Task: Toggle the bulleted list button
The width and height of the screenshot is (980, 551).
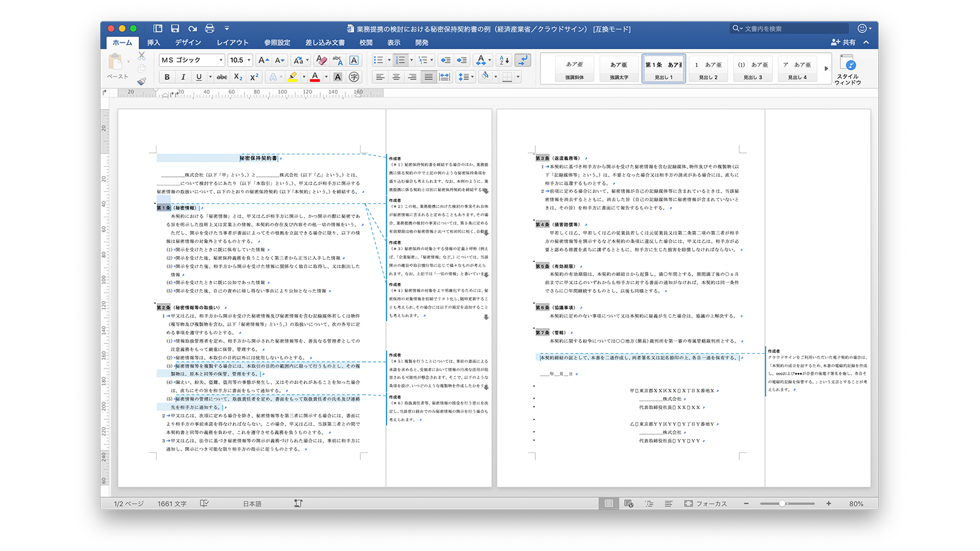Action: coord(379,60)
